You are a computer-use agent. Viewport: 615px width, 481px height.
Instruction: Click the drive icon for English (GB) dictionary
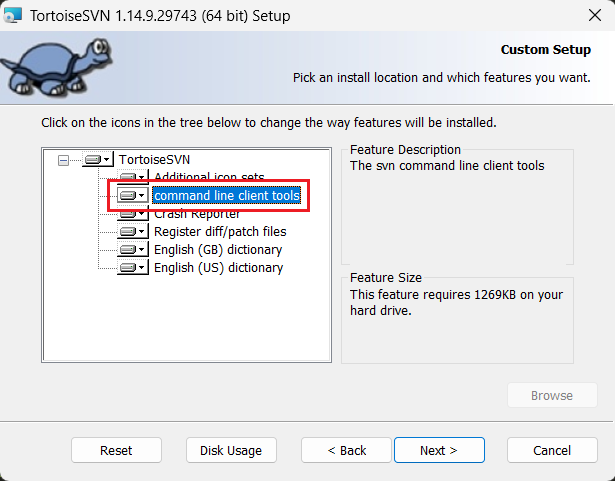pos(132,250)
